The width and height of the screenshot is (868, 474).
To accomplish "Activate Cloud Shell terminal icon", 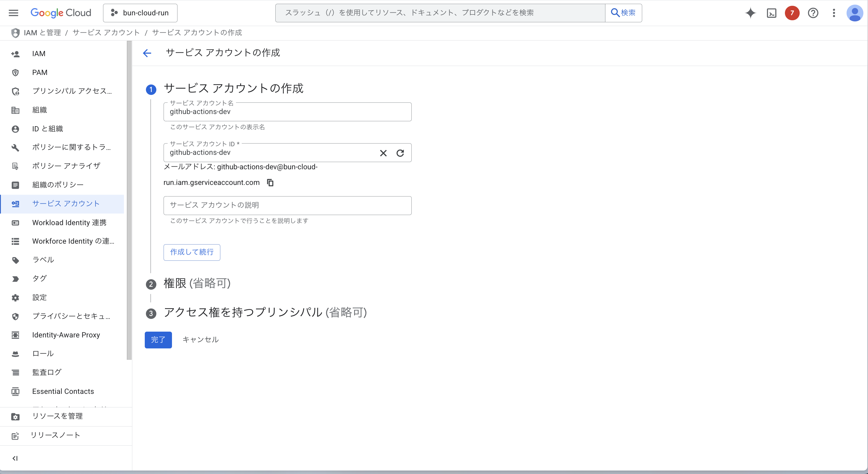I will pos(771,13).
